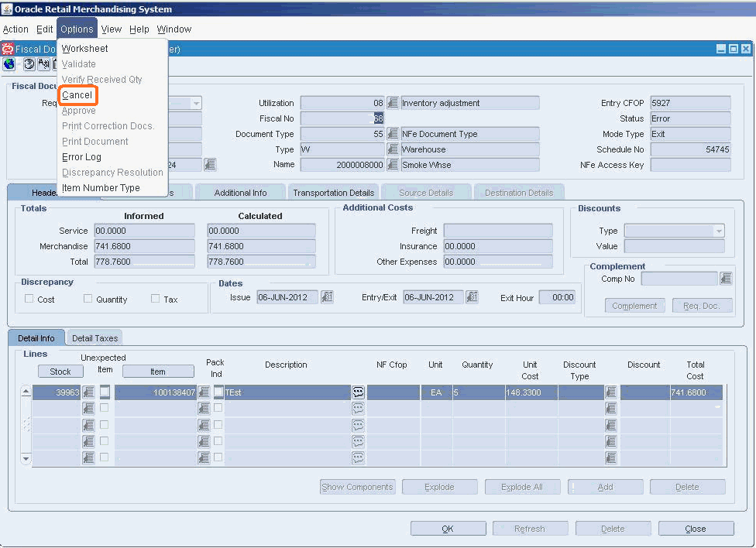The width and height of the screenshot is (756, 548).
Task: Open discount type lookup on last line
Action: [611, 457]
